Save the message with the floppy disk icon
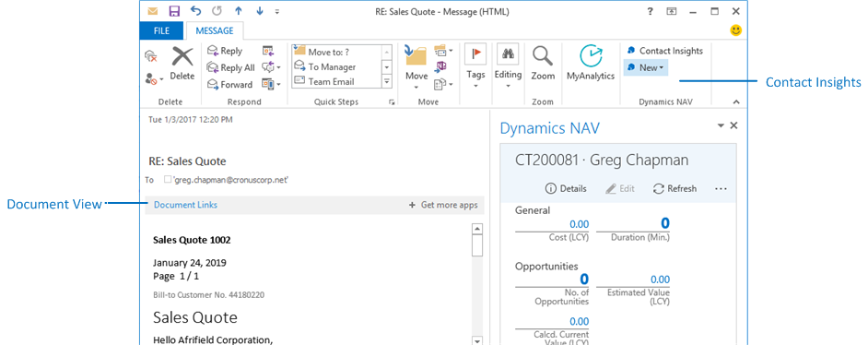This screenshot has width=868, height=345. 174,12
